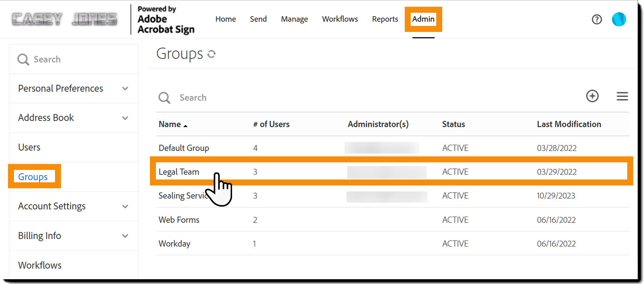The width and height of the screenshot is (644, 284).
Task: Click the groups search magnifier icon
Action: click(x=164, y=98)
